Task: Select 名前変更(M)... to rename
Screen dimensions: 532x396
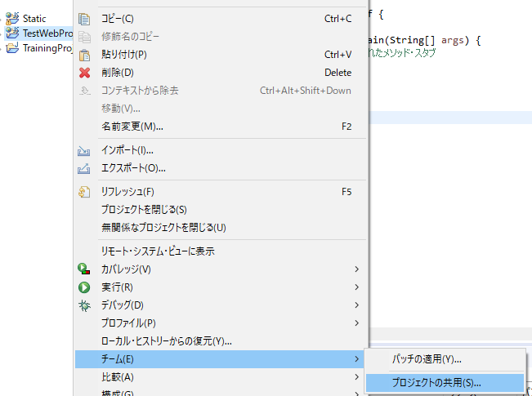Action: (221, 127)
